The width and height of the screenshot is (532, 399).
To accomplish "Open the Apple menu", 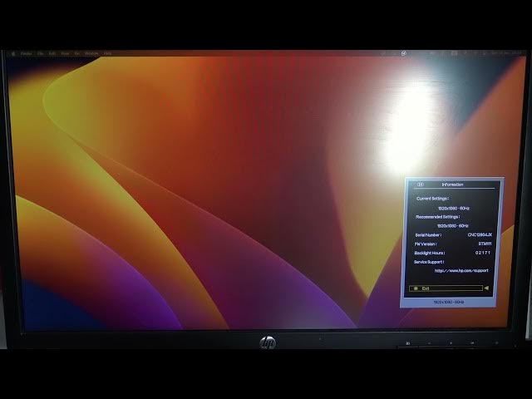I will [x=13, y=53].
